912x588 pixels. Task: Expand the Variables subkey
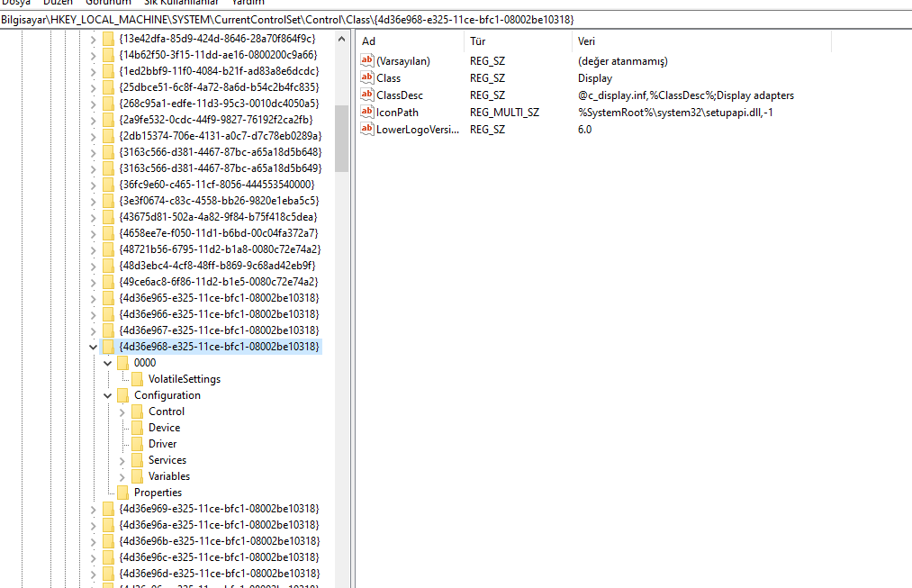pos(122,477)
